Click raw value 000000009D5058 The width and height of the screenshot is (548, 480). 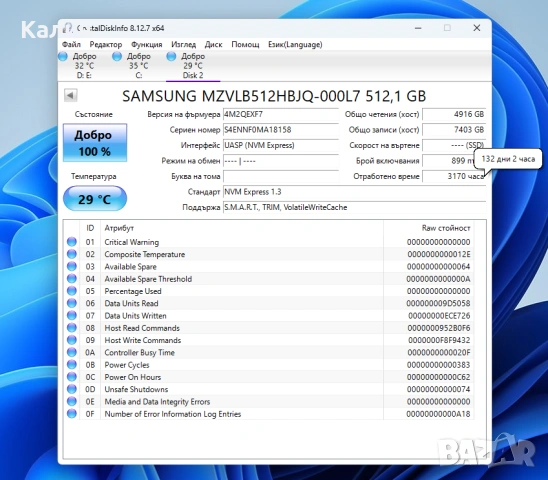click(438, 303)
